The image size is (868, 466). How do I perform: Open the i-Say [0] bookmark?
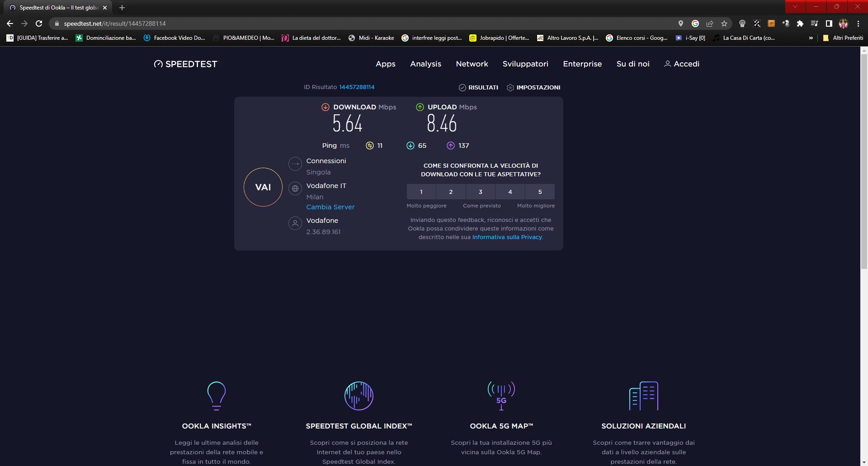coord(690,38)
